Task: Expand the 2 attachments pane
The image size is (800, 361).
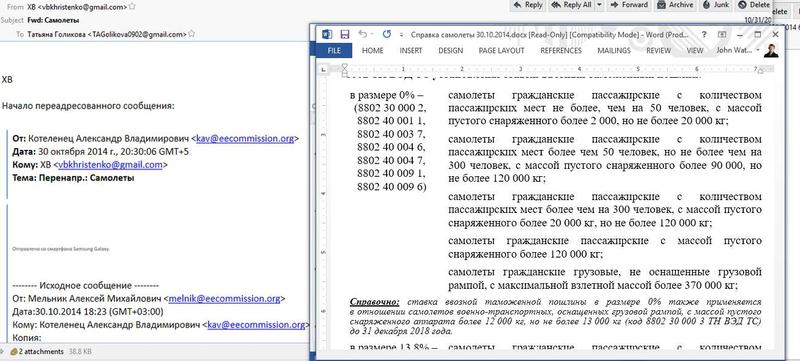Action: pos(2,351)
